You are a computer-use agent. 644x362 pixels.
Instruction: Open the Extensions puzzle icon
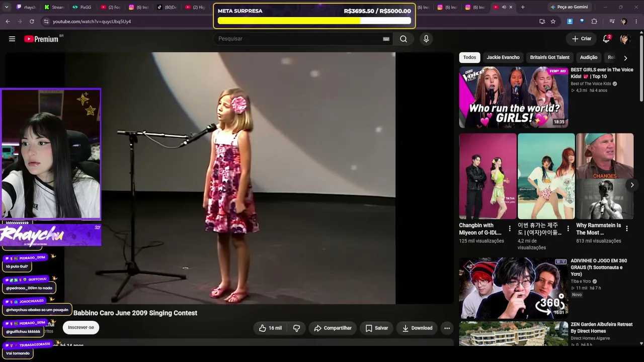tap(594, 22)
